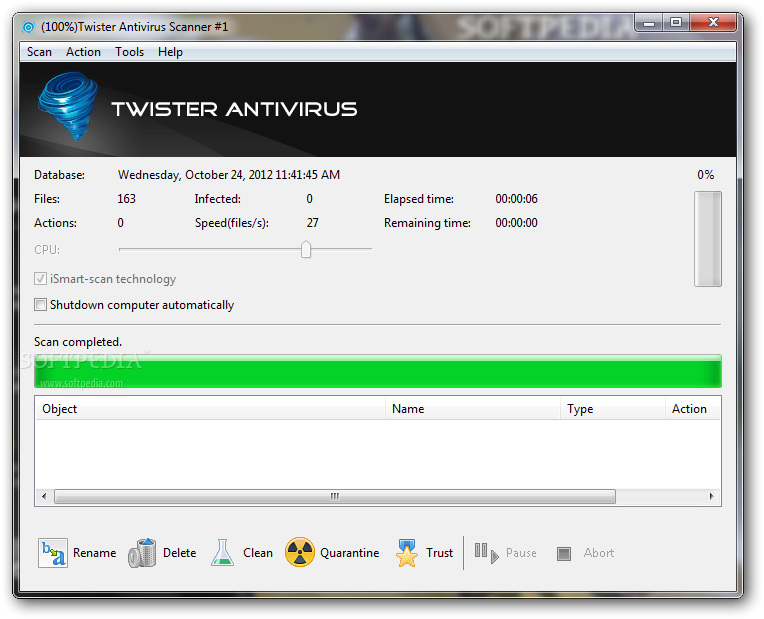Open the Action menu
Image resolution: width=764 pixels, height=619 pixels.
[83, 52]
